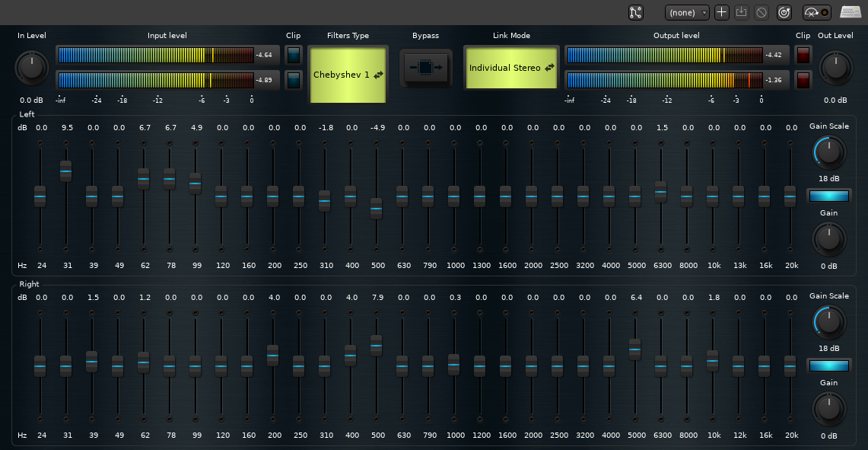Click the Left channel Gain Scale knob

(828, 152)
